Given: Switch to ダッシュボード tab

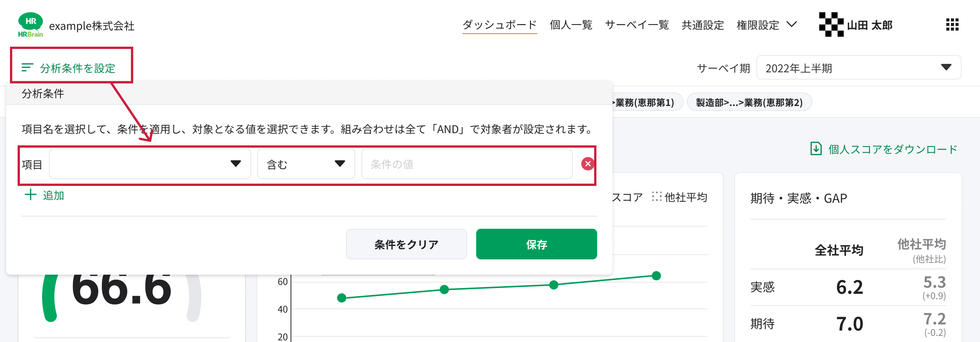Looking at the screenshot, I should coord(500,25).
